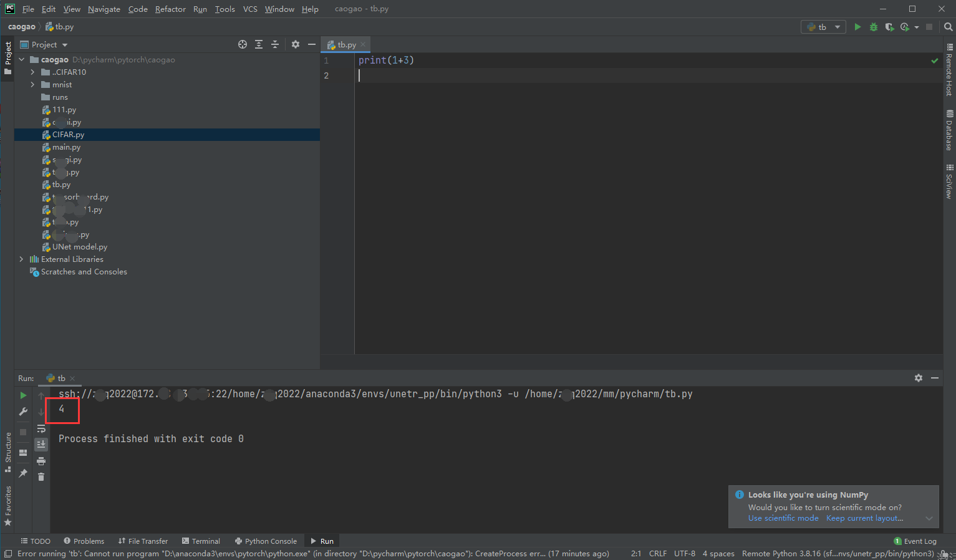Click the green inspection checkmark in editor
Viewport: 956px width, 560px height.
(935, 60)
